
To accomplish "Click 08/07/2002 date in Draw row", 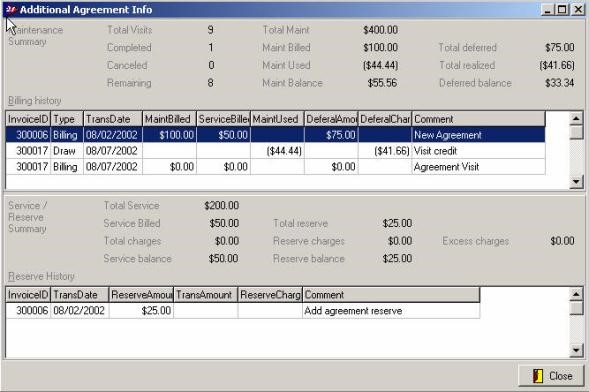I will [113, 151].
